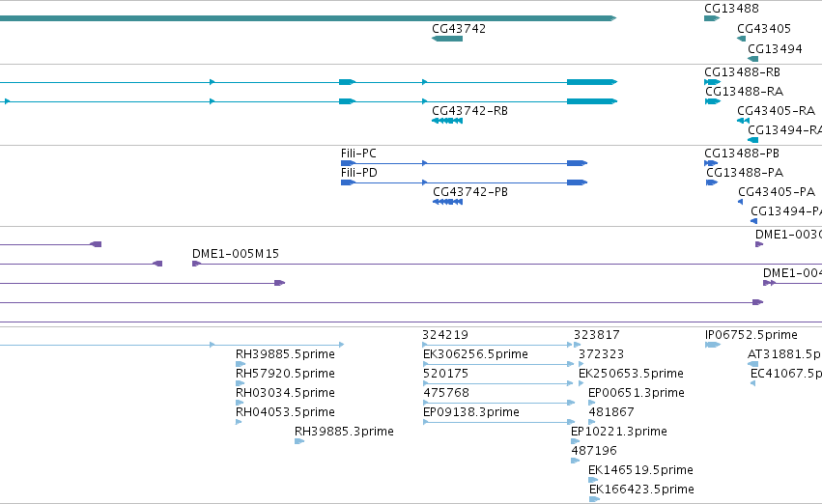Click the 520175 feature label
Viewport: 822px width, 504px height.
pos(445,374)
